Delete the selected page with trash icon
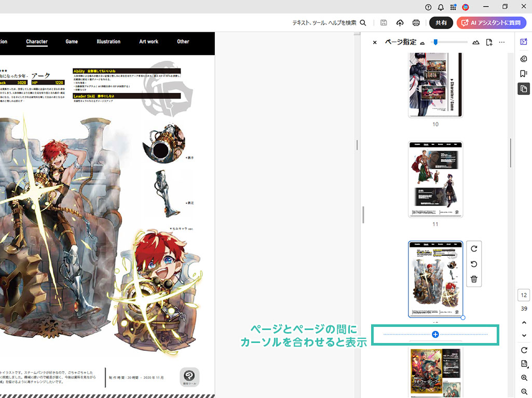The height and width of the screenshot is (398, 532). (474, 279)
